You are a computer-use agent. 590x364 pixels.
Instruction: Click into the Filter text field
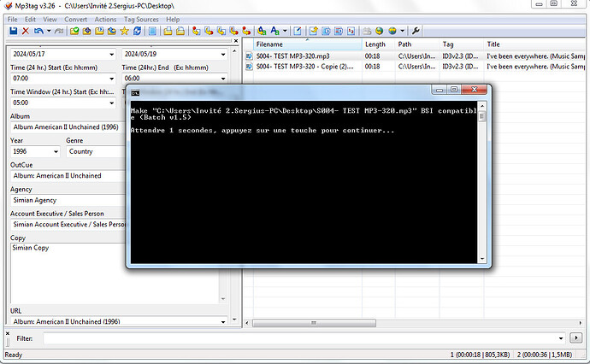300,338
